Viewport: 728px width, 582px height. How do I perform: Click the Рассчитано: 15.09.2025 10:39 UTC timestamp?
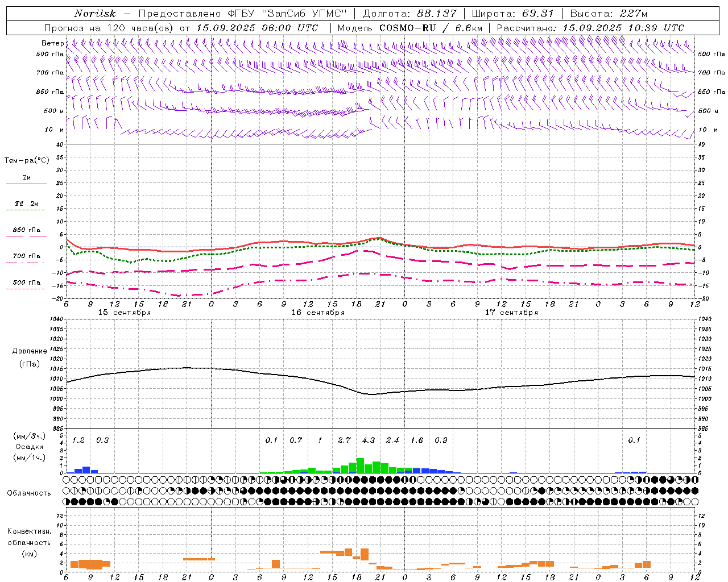point(590,28)
